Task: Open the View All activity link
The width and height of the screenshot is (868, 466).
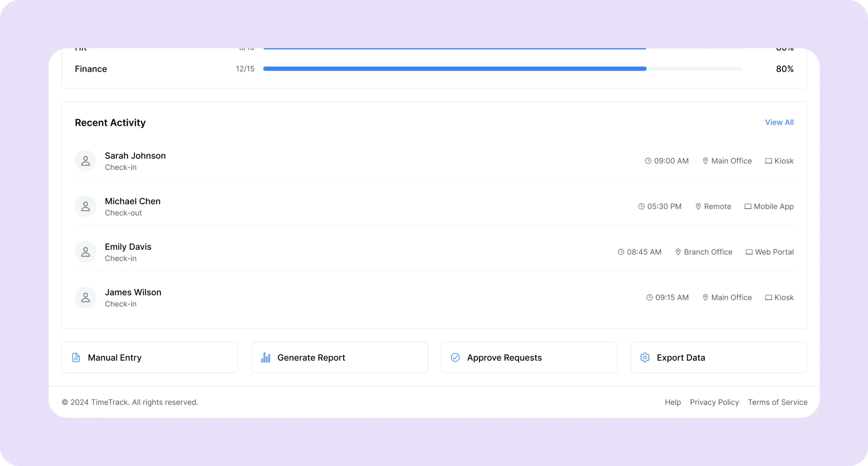Action: [779, 122]
